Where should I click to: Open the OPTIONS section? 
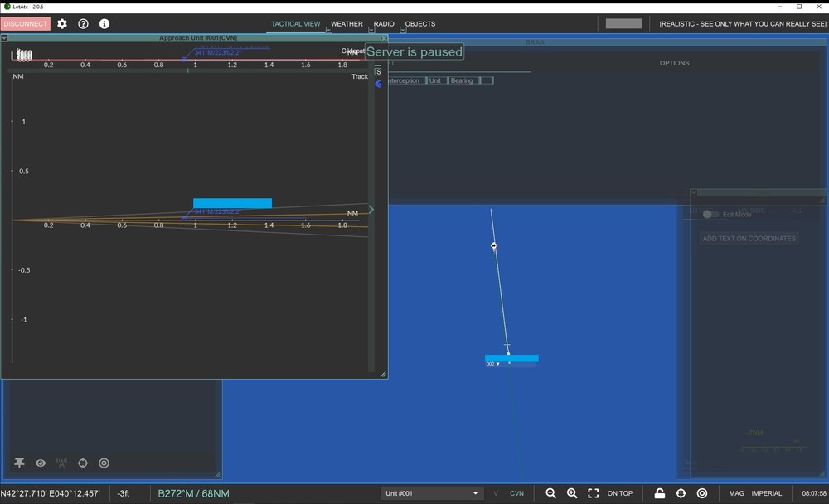[x=674, y=63]
